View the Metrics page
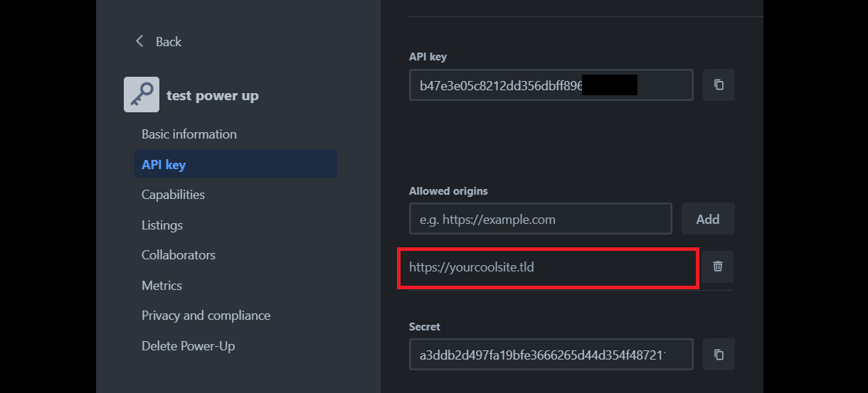Screen dimensions: 868x393 [x=162, y=286]
